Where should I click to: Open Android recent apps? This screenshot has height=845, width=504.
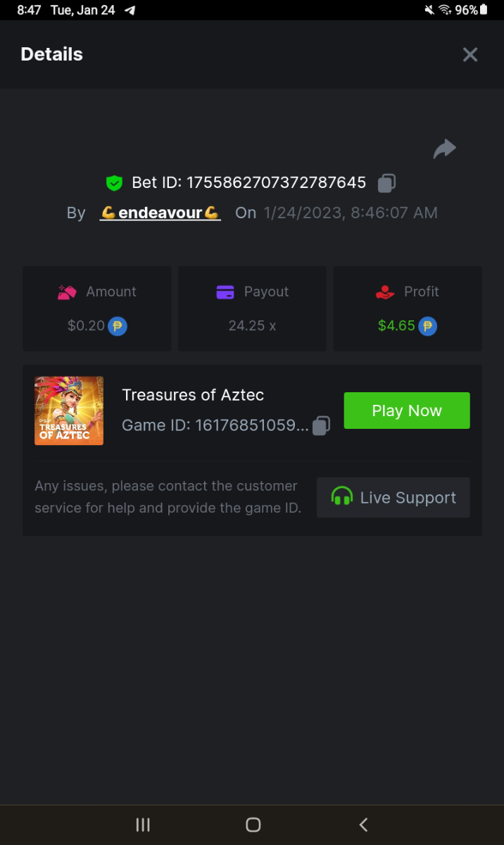click(x=143, y=825)
